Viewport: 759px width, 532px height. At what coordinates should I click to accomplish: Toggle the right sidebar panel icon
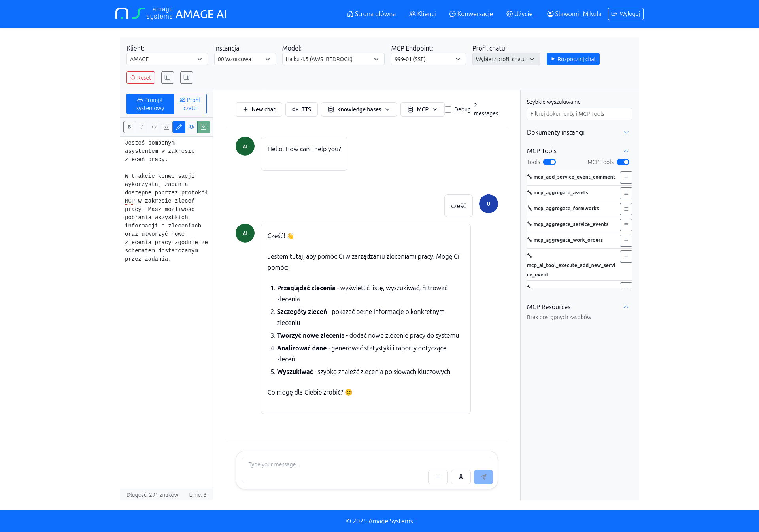click(x=187, y=77)
